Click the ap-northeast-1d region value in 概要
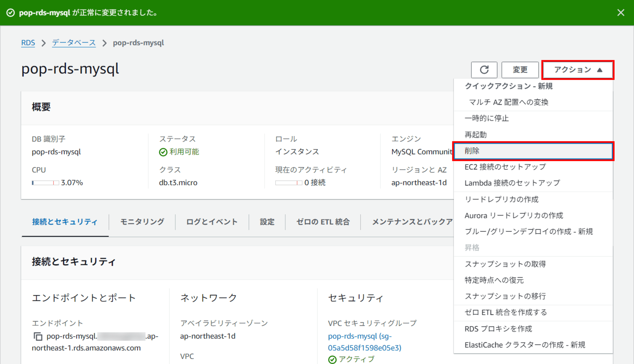 click(x=419, y=183)
